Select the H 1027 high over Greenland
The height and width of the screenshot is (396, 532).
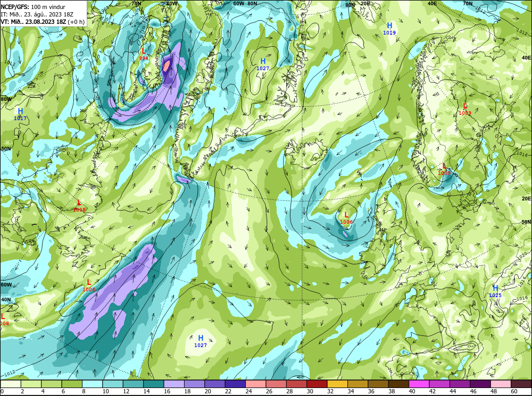pyautogui.click(x=263, y=64)
